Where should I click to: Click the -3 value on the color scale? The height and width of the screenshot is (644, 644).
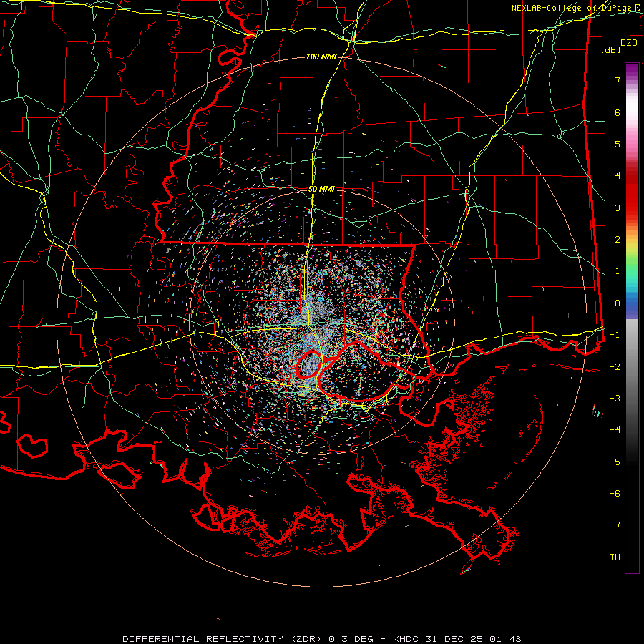tap(615, 399)
